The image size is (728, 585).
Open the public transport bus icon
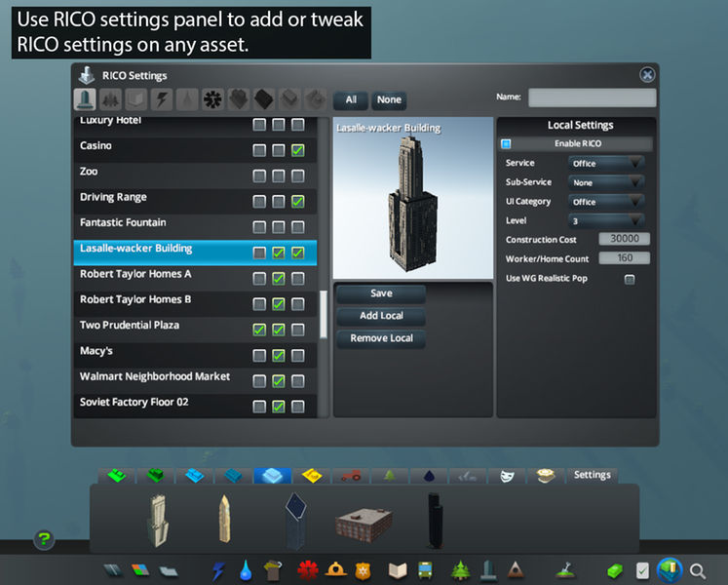[x=425, y=569]
